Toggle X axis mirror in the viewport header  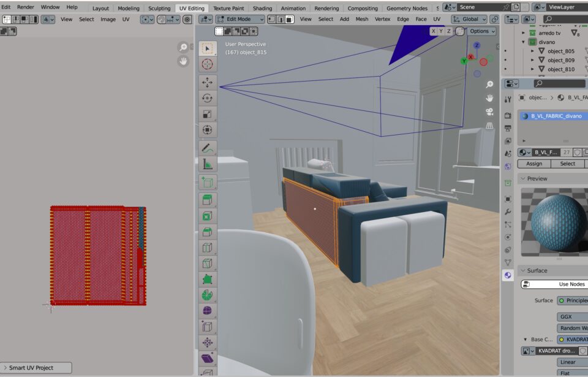(434, 31)
